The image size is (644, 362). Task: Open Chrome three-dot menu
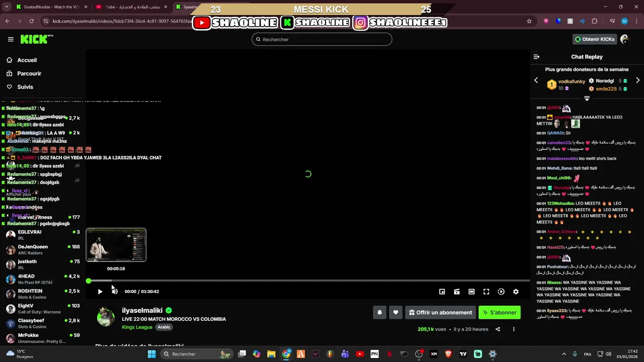636,21
